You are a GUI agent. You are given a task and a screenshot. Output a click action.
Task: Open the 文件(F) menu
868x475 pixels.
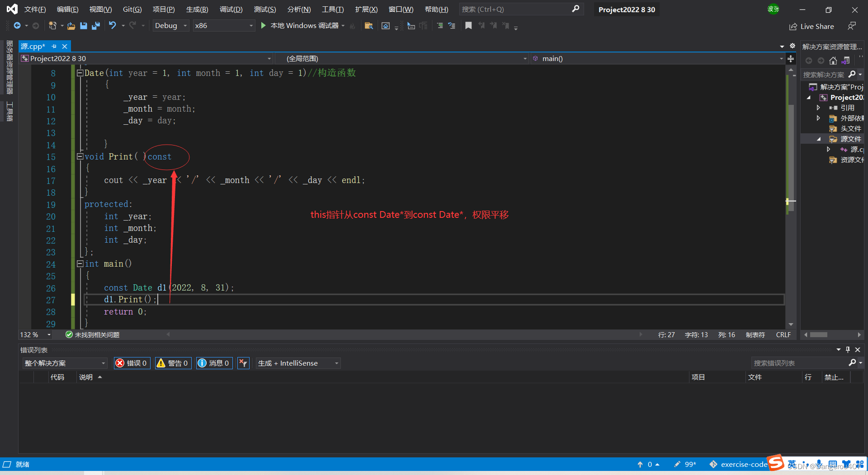[x=35, y=9]
